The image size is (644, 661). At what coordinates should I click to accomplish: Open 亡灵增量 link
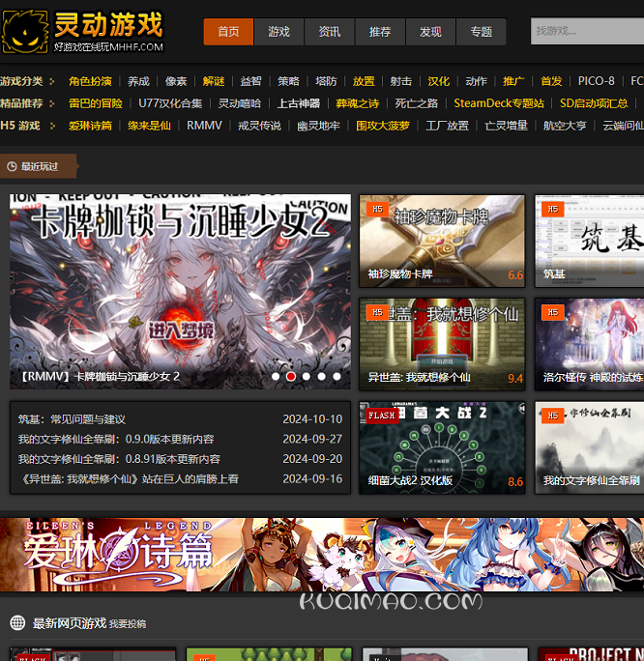pos(506,126)
